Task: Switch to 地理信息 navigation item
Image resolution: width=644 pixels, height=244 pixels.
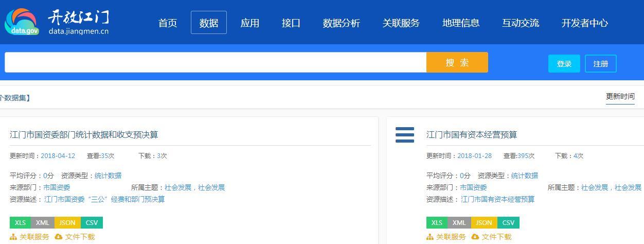Action: [461, 23]
